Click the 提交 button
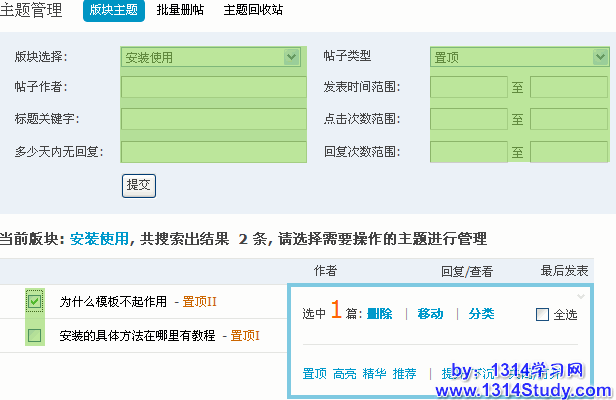This screenshot has width=616, height=400. [x=139, y=185]
